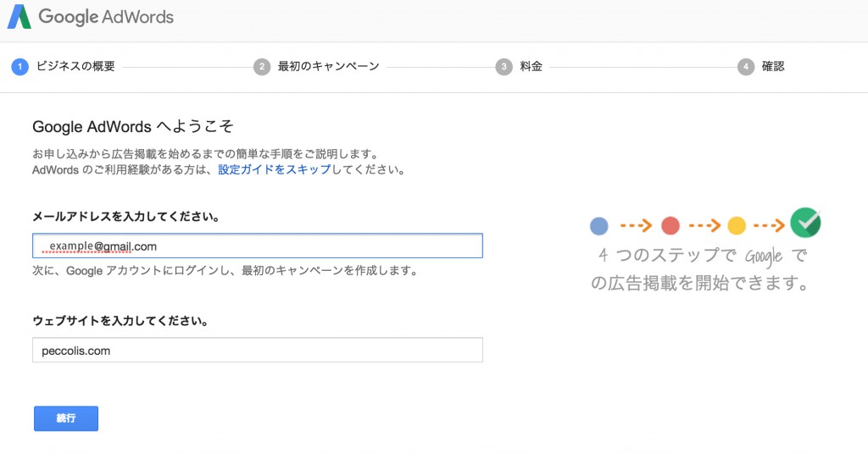
Task: Click the blue 続行 button
Action: 66,418
